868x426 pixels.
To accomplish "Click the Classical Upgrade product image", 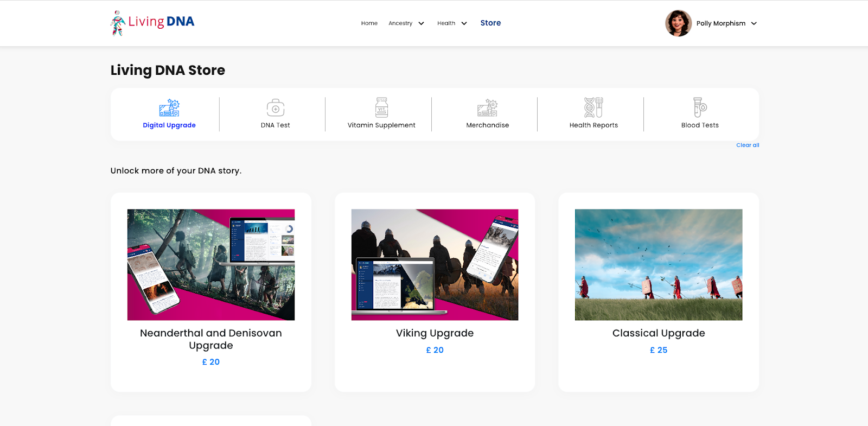I will click(x=659, y=265).
